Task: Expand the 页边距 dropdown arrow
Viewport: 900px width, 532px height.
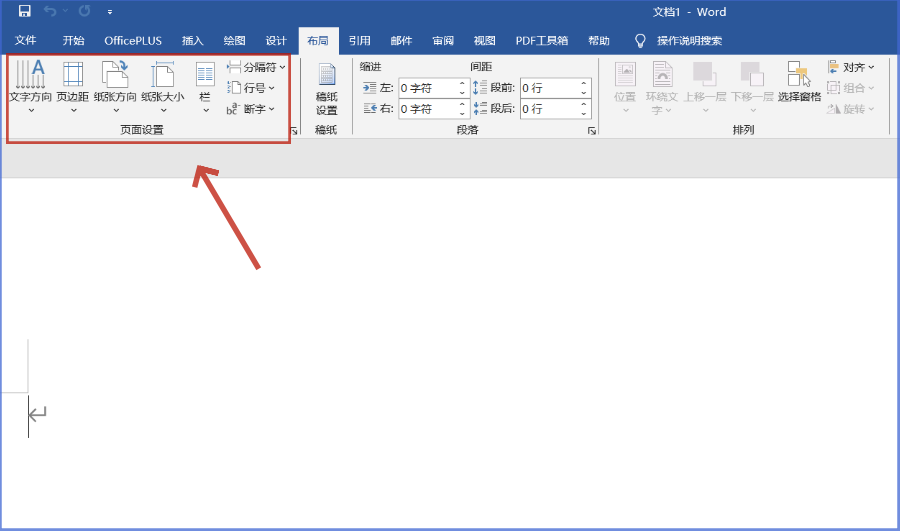Action: click(73, 110)
